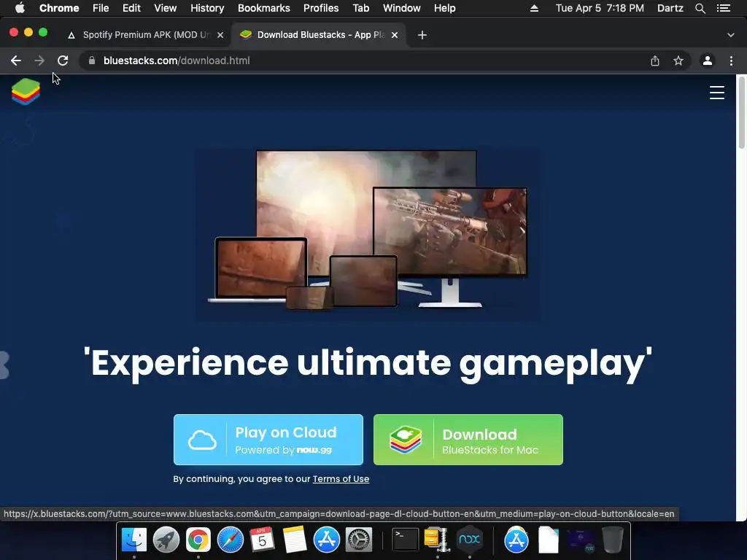Open Safari from the Dock

point(230,539)
